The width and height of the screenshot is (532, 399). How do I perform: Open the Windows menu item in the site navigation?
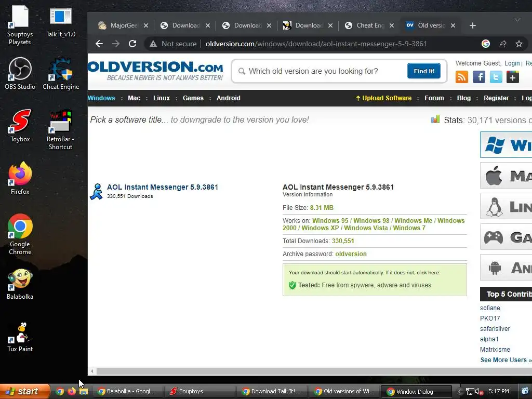[x=101, y=98]
